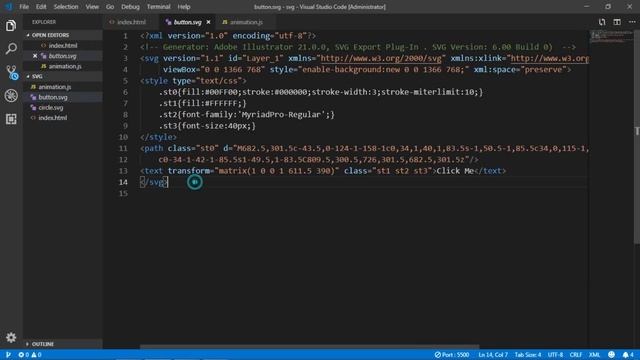Click the feedback smiley icon
The height and width of the screenshot is (360, 640).
[611, 355]
